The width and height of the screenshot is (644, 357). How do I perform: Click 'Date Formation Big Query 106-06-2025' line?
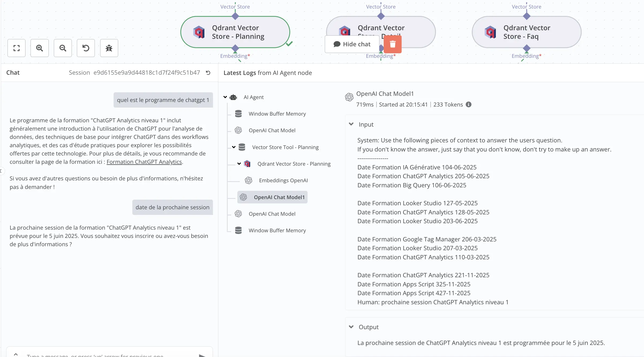[412, 185]
